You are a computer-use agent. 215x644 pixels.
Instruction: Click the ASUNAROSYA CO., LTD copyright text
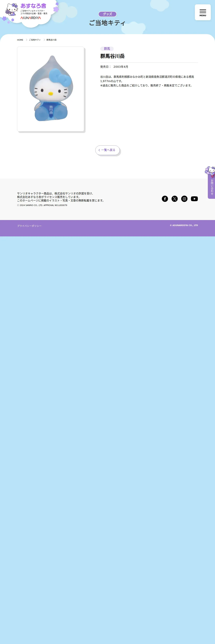coord(184,225)
